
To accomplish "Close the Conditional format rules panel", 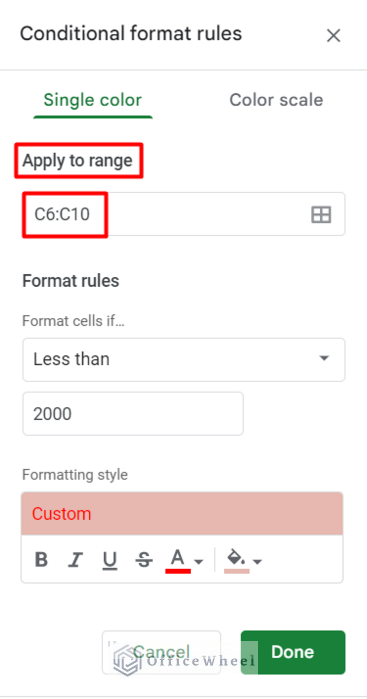I will pyautogui.click(x=333, y=36).
